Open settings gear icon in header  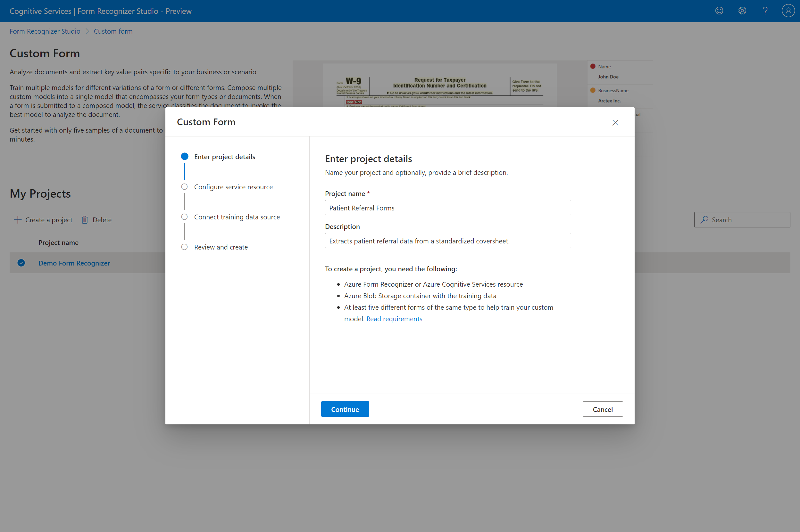[742, 11]
